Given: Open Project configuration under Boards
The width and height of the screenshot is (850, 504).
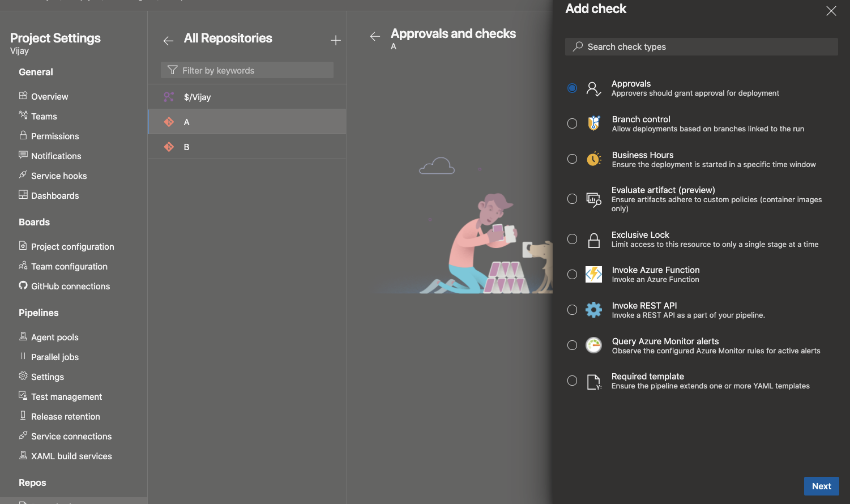Looking at the screenshot, I should click(x=74, y=246).
